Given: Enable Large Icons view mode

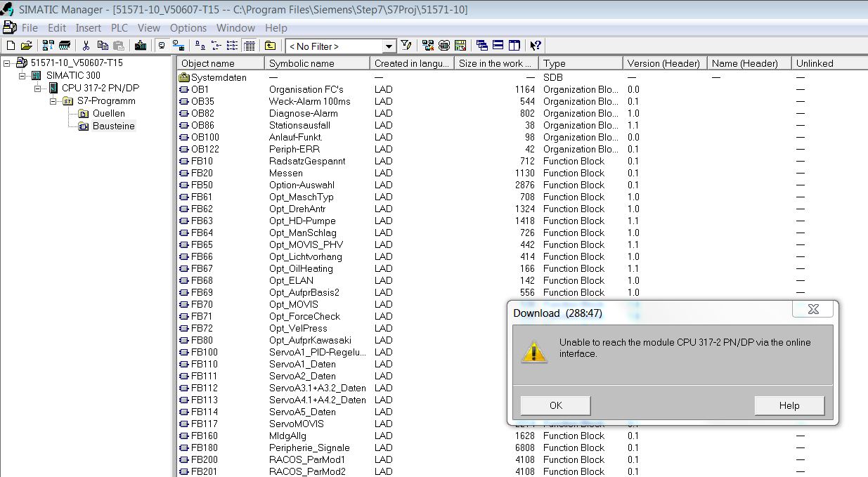Looking at the screenshot, I should [x=200, y=46].
